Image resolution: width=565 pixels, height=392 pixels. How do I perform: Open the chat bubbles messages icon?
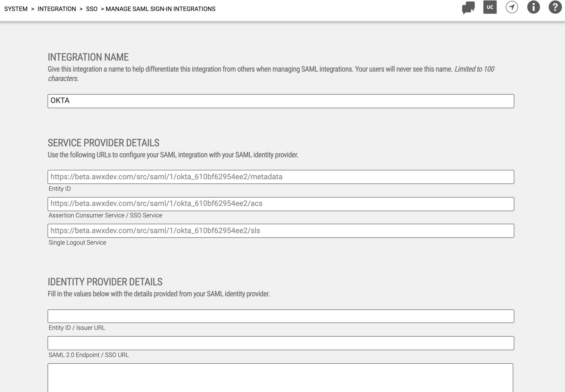tap(468, 8)
